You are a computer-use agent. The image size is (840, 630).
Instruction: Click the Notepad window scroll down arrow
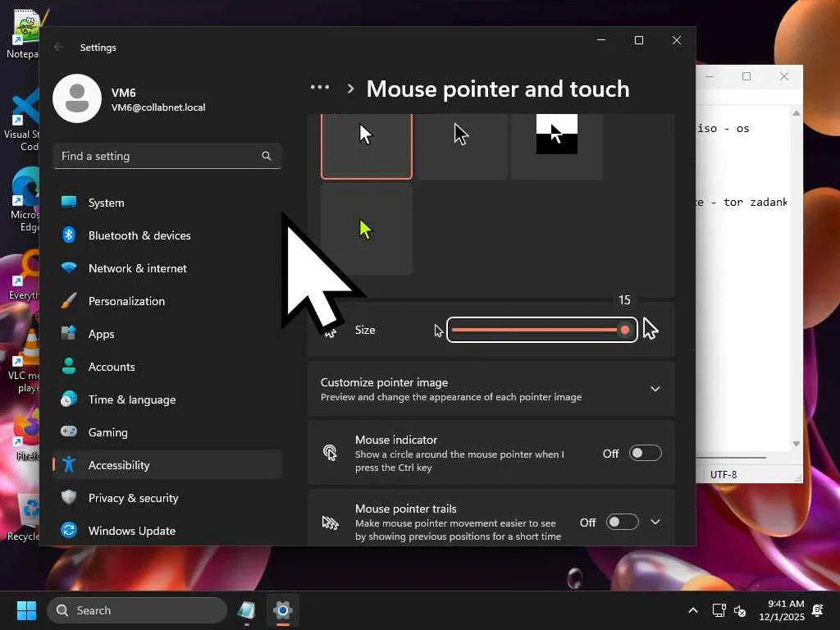796,444
